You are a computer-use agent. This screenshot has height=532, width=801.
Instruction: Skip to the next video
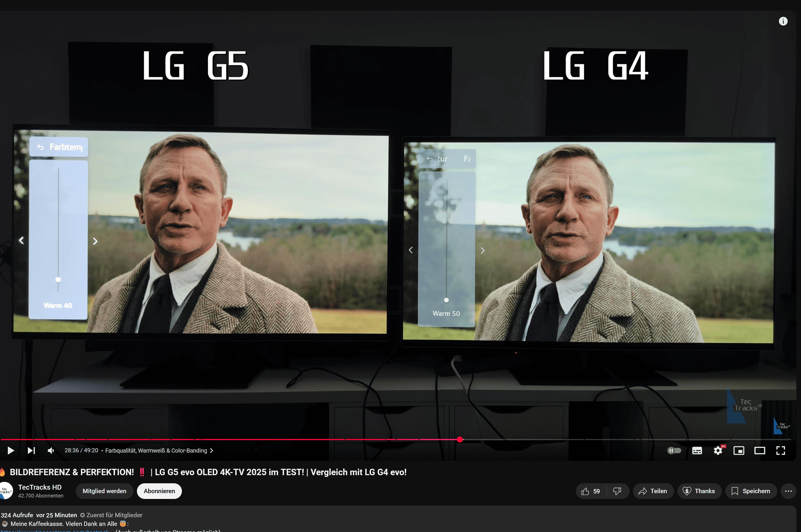31,451
